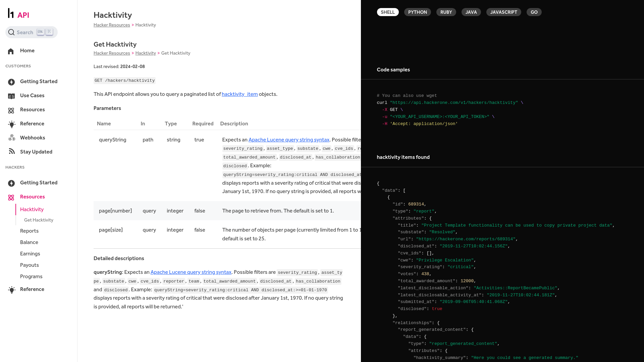Viewport: 644px width, 362px height.
Task: Open Use Cases section
Action: tap(32, 96)
